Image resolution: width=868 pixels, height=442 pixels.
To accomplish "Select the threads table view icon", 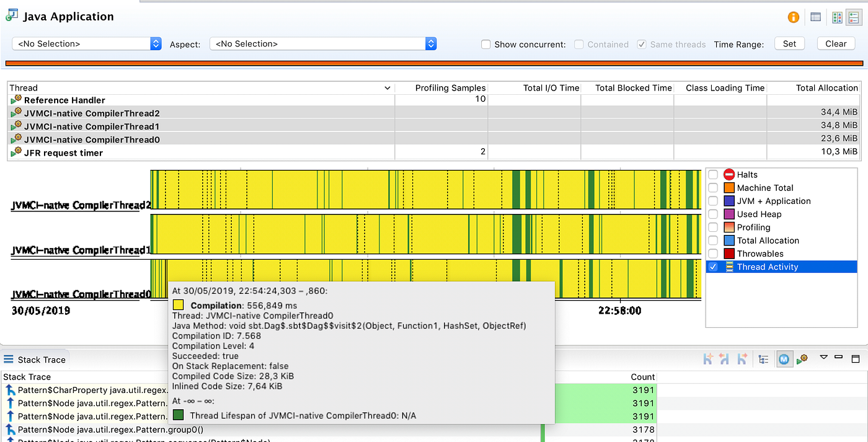I will coord(837,17).
